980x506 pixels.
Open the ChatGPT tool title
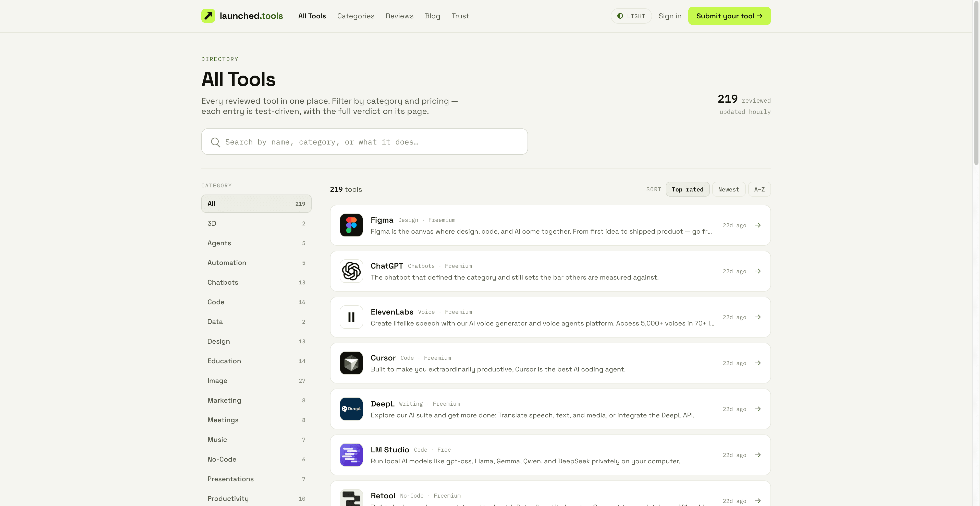click(387, 266)
